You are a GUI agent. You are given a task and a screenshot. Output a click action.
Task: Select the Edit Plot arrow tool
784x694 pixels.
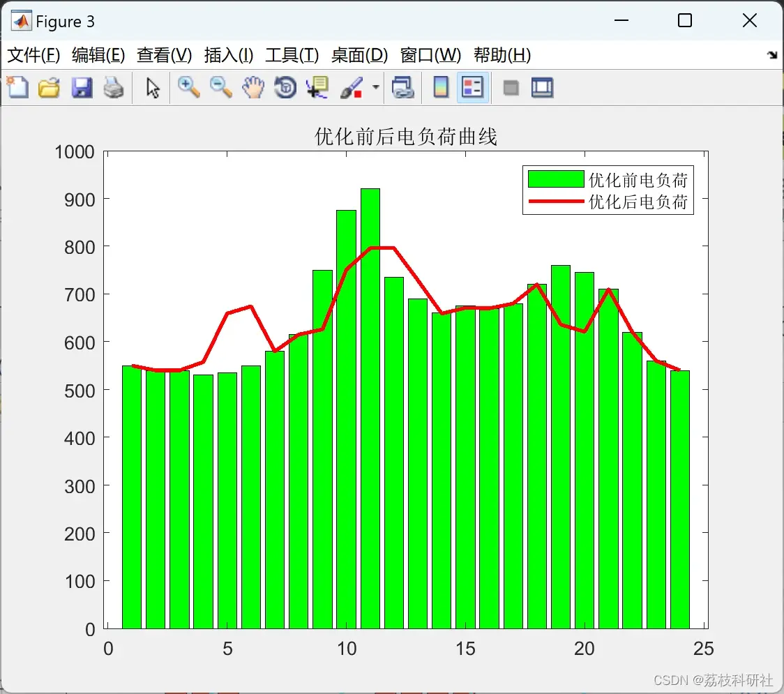(153, 87)
